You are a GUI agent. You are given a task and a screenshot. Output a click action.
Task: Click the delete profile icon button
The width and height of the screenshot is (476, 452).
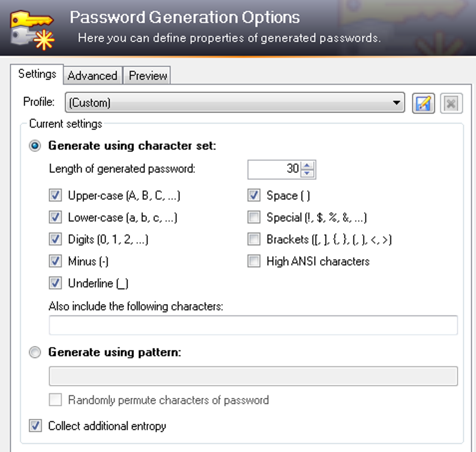click(450, 103)
